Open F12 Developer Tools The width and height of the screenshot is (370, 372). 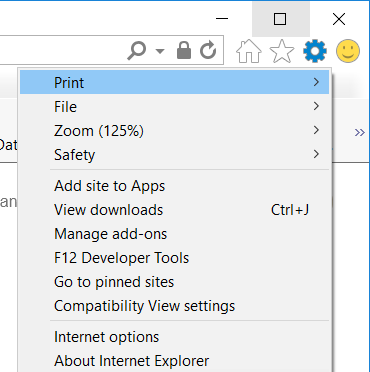pyautogui.click(x=174, y=258)
